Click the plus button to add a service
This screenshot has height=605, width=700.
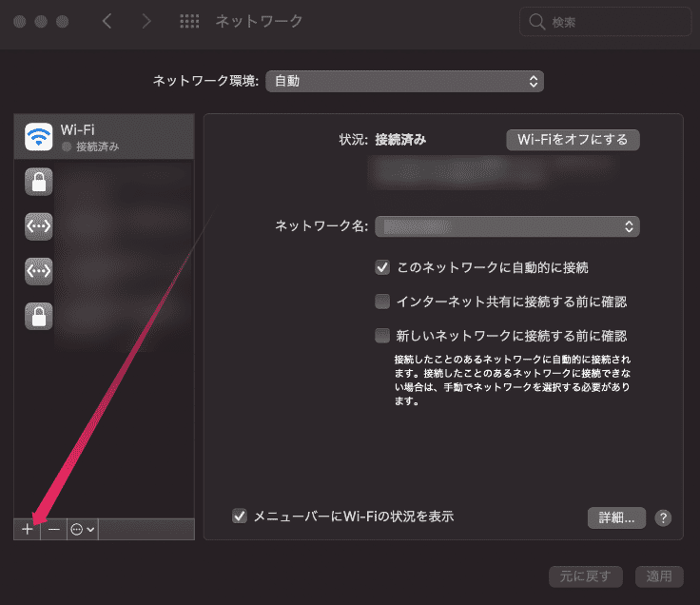coord(28,529)
